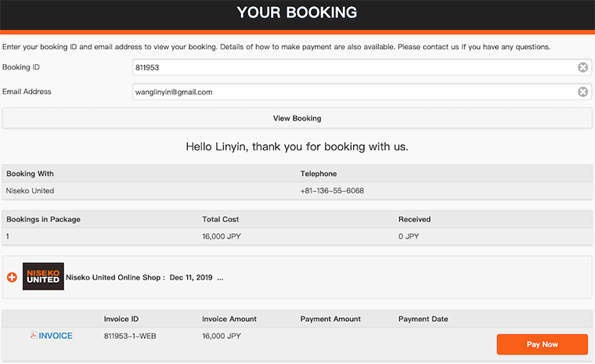Click the Total Cost 16,000 JPY value
Image resolution: width=595 pixels, height=364 pixels.
pyautogui.click(x=222, y=236)
